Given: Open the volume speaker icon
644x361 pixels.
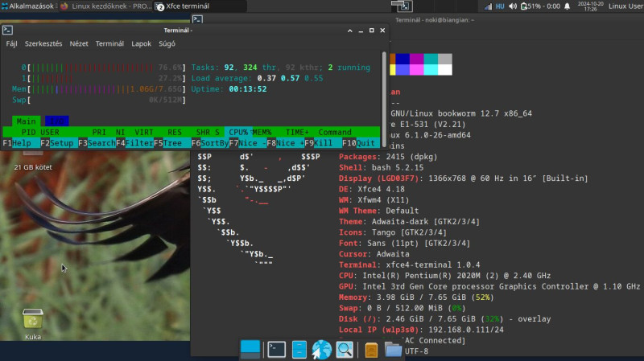Looking at the screenshot, I should point(513,6).
